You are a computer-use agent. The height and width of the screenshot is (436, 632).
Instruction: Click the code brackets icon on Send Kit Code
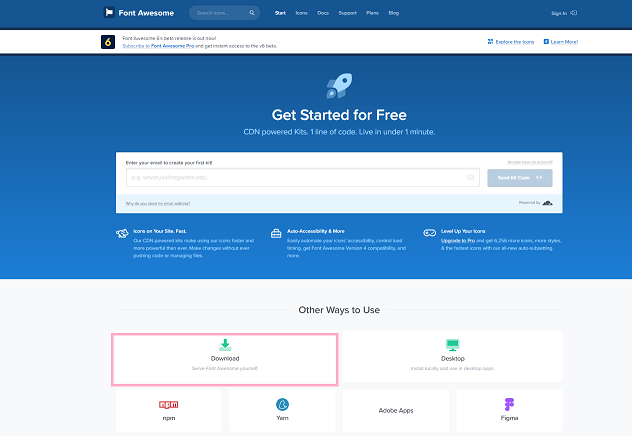539,177
